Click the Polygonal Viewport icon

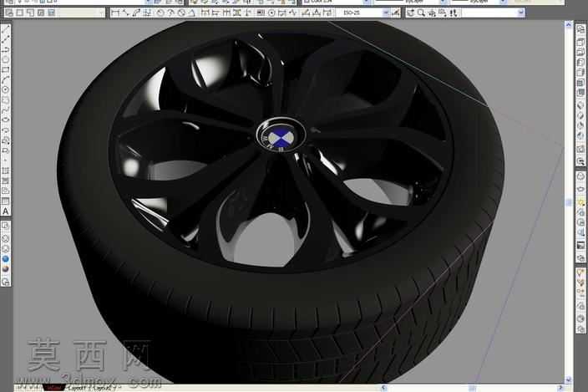tap(30, 13)
